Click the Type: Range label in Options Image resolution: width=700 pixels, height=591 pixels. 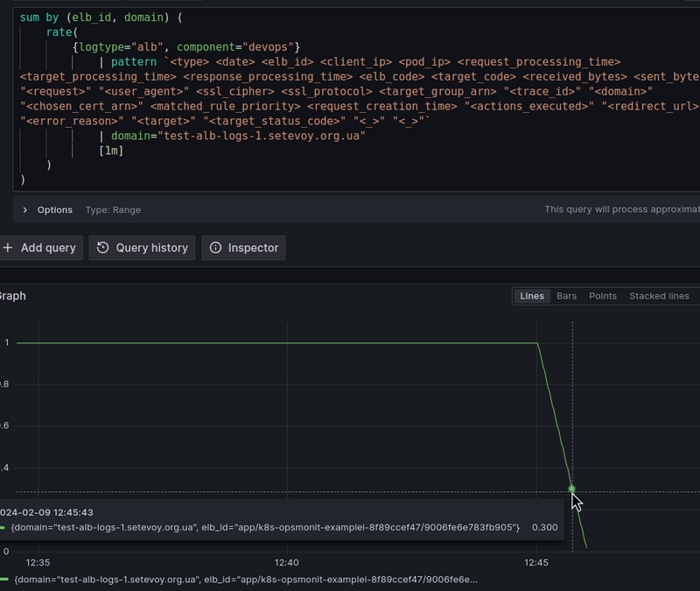(x=113, y=210)
